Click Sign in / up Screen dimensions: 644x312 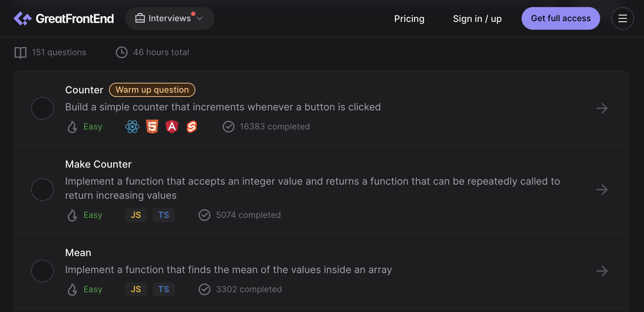click(x=477, y=18)
